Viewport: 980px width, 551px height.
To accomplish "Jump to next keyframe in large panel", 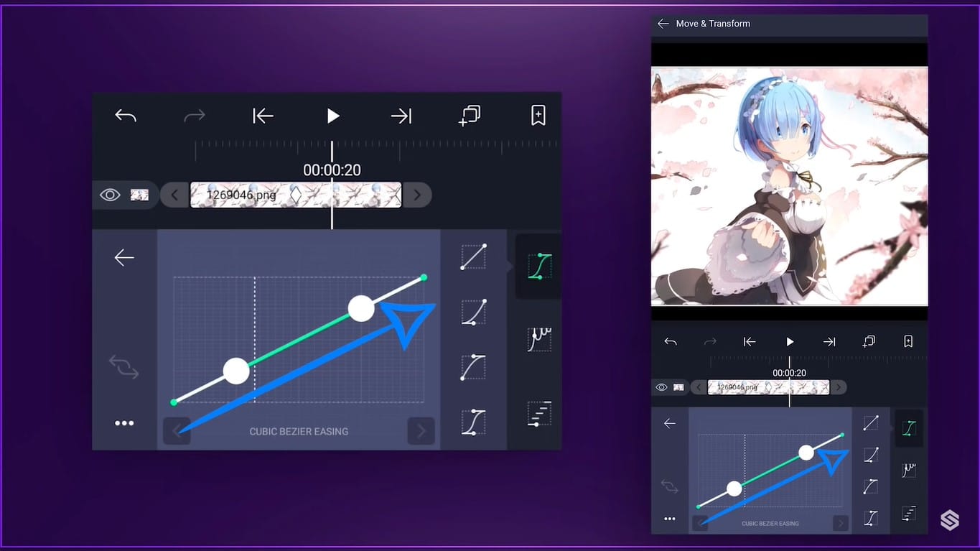I will click(401, 116).
